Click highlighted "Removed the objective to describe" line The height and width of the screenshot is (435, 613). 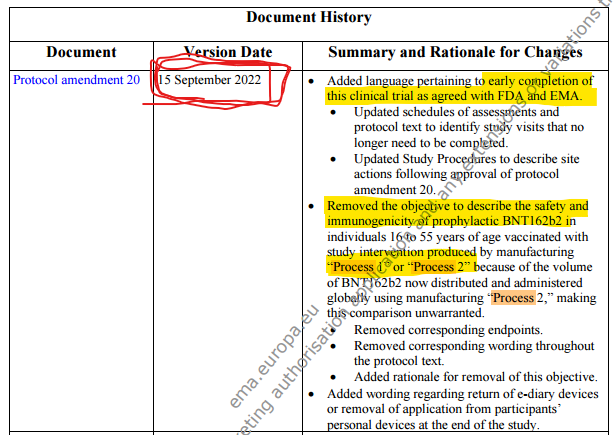457,206
